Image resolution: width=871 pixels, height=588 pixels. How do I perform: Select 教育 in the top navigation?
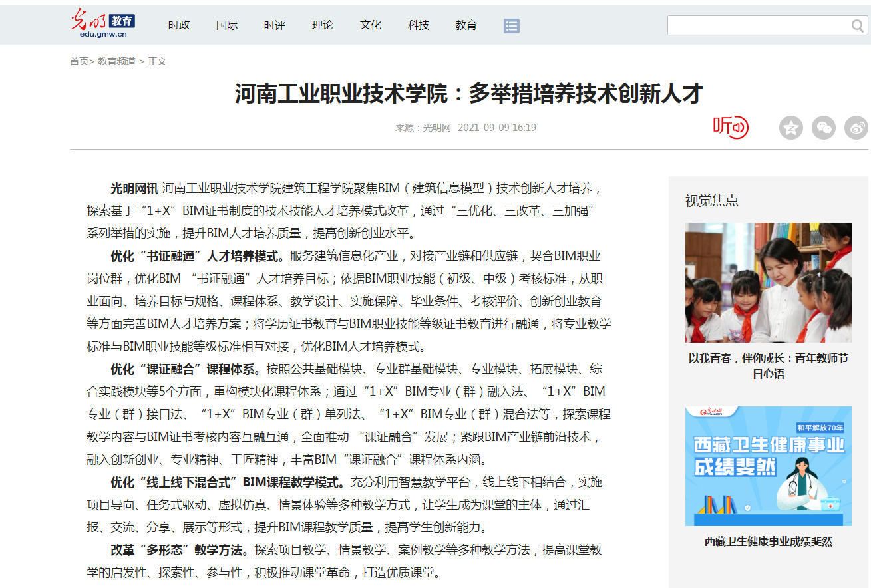pos(466,25)
